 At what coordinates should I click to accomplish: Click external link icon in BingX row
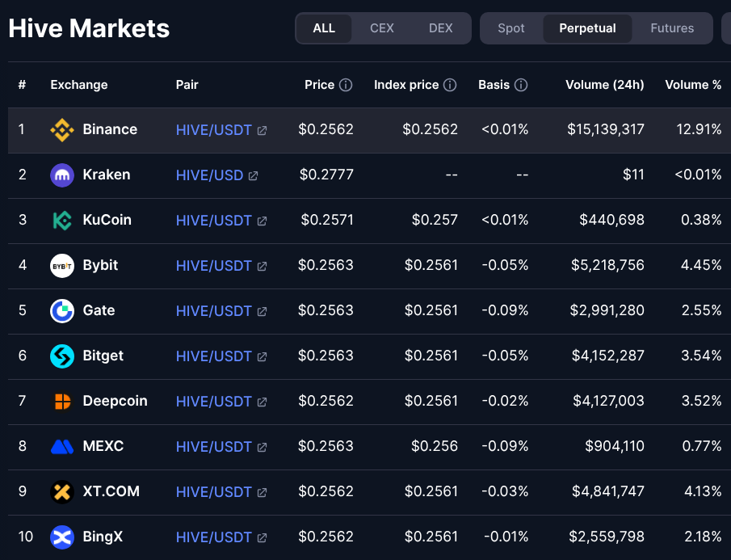click(x=262, y=537)
